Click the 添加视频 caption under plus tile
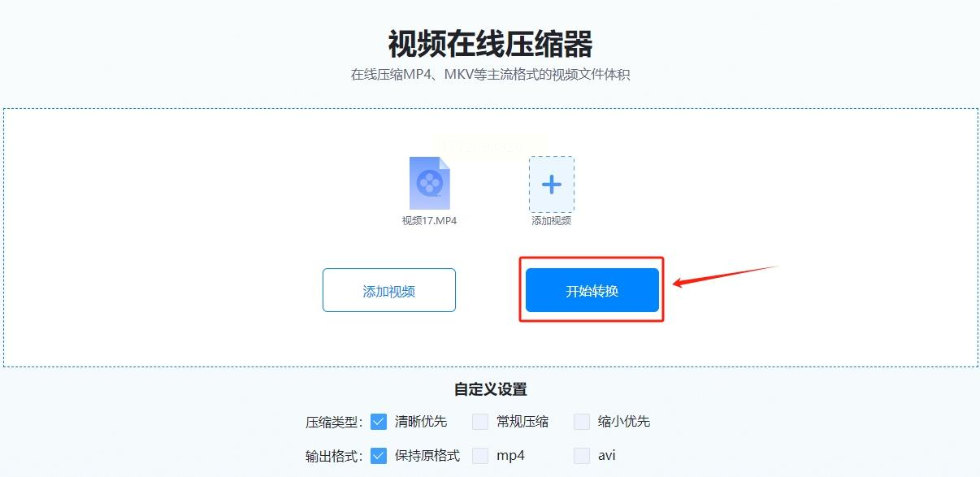 (552, 220)
